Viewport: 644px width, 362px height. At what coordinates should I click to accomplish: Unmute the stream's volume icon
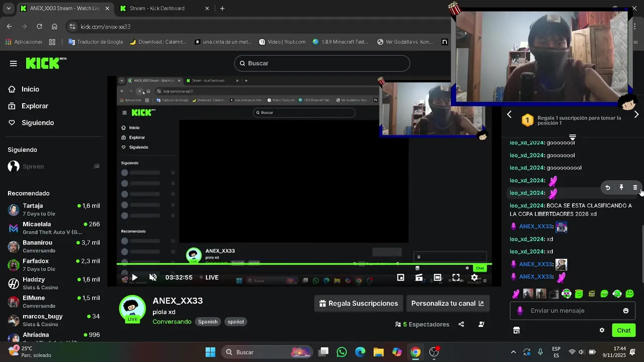[153, 278]
